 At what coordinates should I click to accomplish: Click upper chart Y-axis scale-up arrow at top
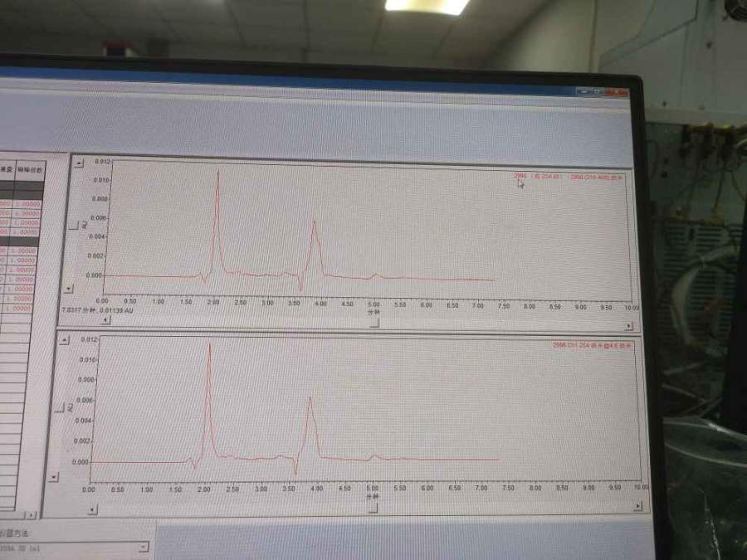[79, 163]
